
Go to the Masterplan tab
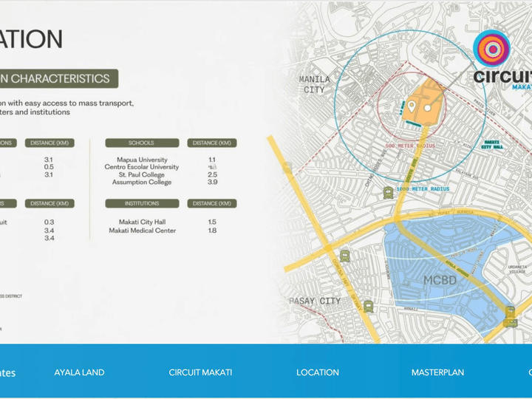point(437,372)
